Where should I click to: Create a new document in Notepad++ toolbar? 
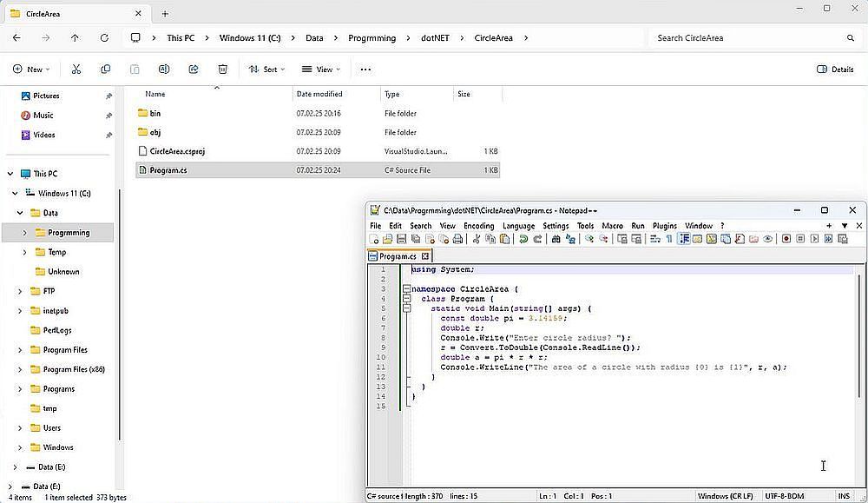coord(374,239)
